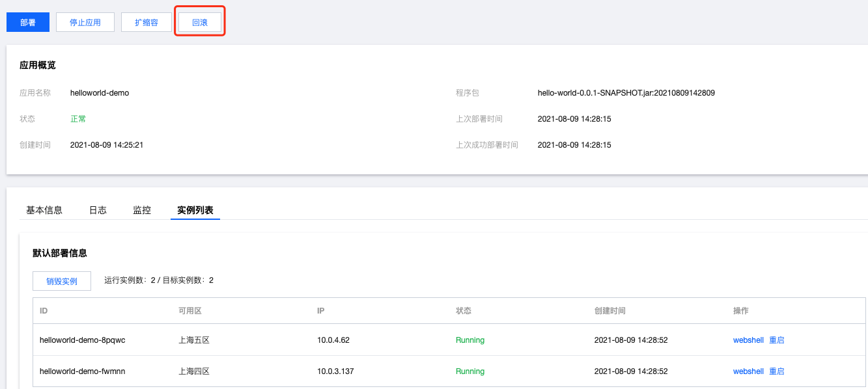868x389 pixels.
Task: Click the 销毁实例 button
Action: click(62, 281)
